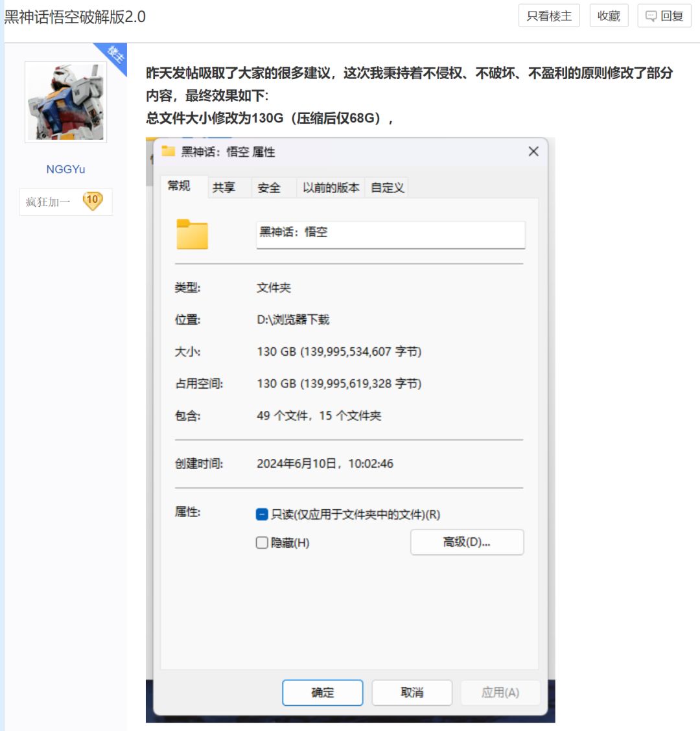Open the 回复 reply button
The image size is (700, 731).
(x=664, y=16)
